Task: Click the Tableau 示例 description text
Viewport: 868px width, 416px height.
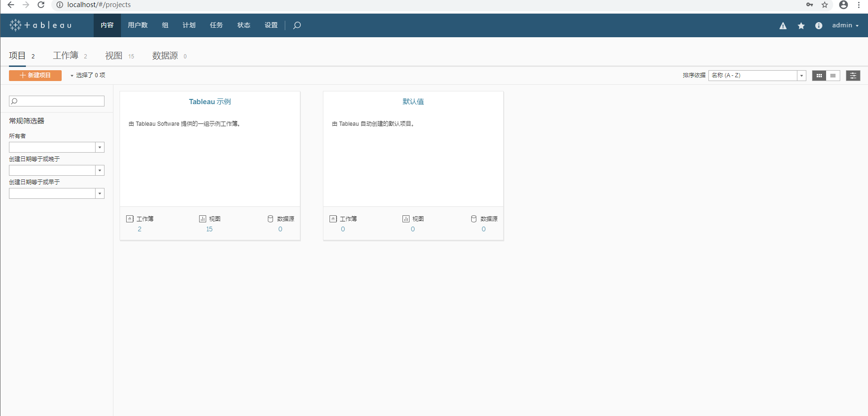Action: point(185,124)
